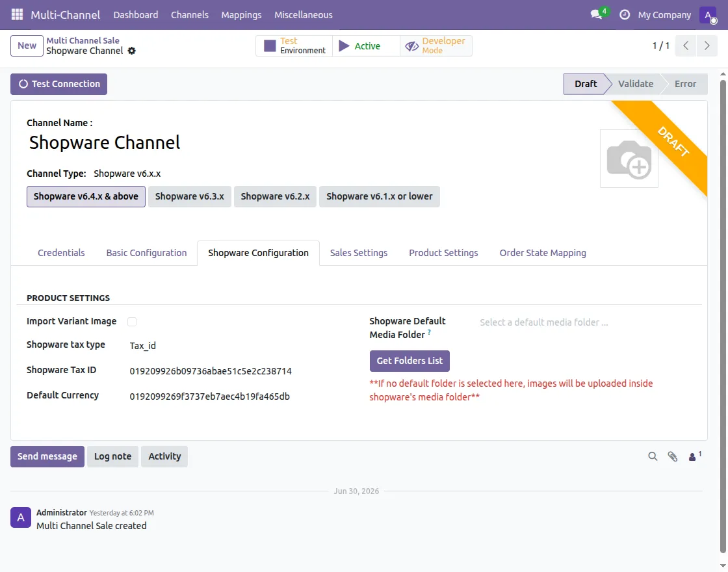
Task: Click the Test Connection button
Action: tap(59, 84)
